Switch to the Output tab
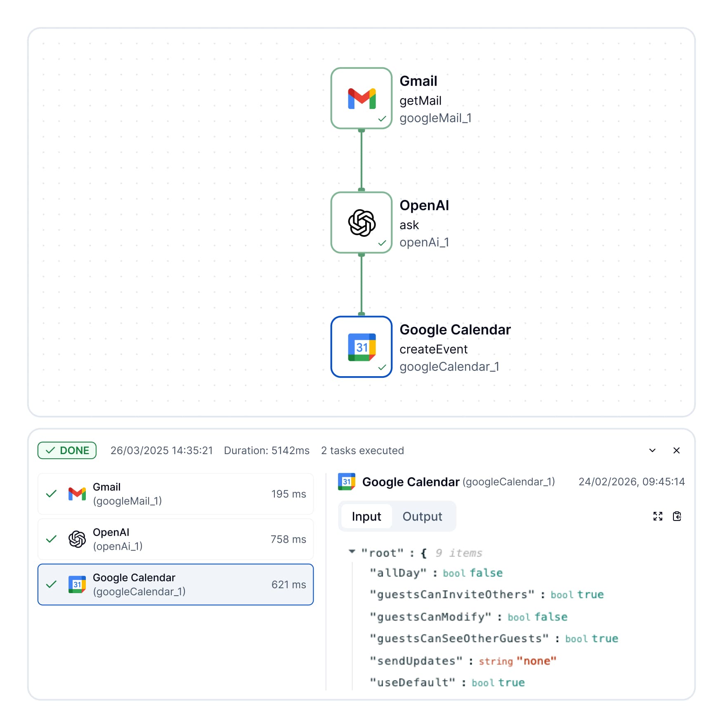 point(422,516)
